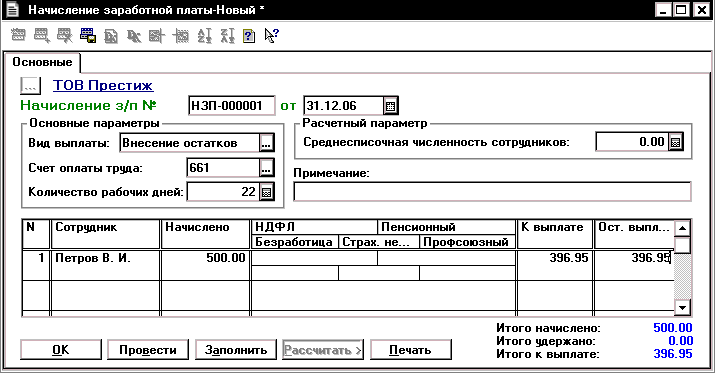Click the Провести button
The height and width of the screenshot is (374, 717).
click(x=148, y=350)
